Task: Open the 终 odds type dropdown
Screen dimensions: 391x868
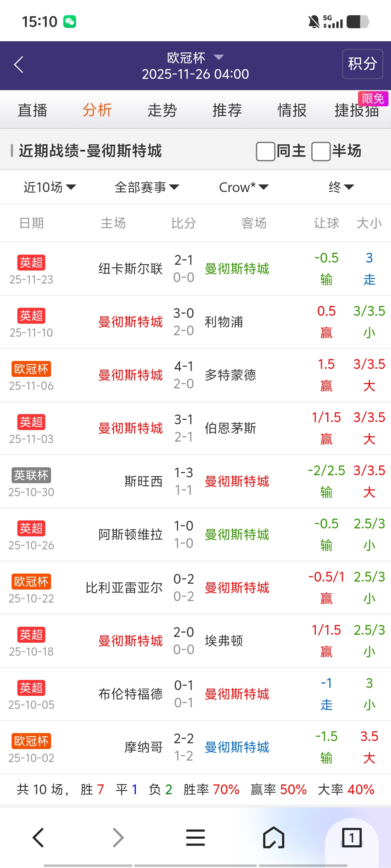Action: pos(341,187)
